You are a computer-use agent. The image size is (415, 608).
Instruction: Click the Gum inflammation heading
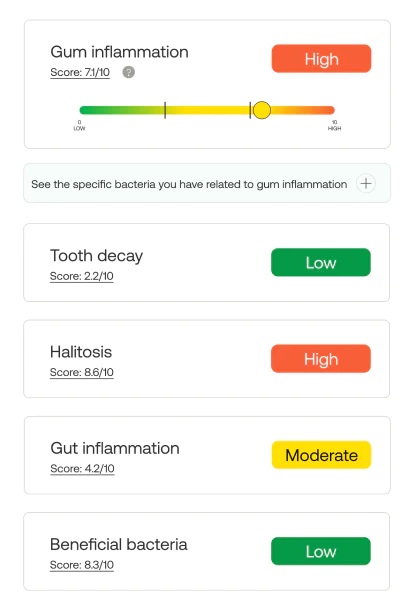point(119,52)
